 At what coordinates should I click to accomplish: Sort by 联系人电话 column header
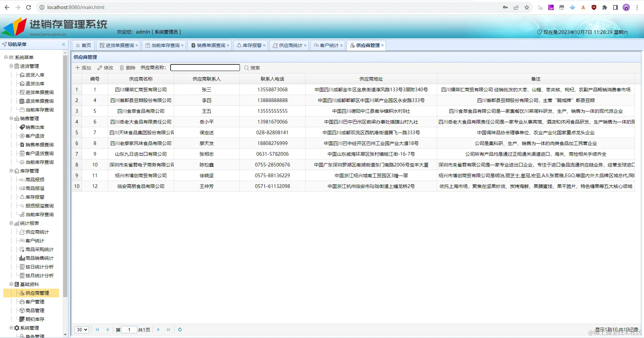[x=272, y=79]
